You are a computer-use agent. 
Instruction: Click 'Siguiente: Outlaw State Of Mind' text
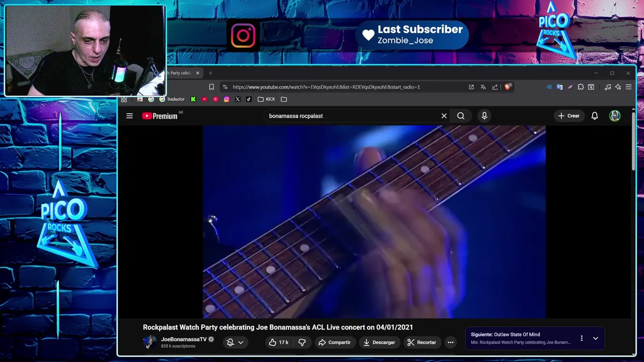(x=505, y=334)
